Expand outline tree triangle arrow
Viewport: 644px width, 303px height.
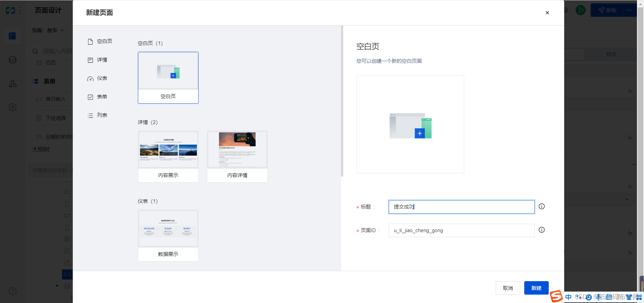tap(57, 286)
